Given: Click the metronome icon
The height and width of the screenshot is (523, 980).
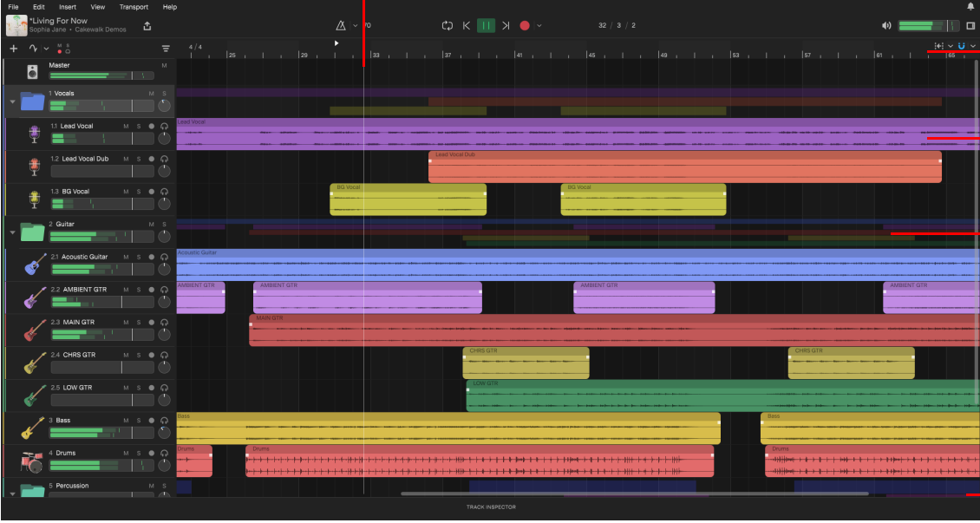Looking at the screenshot, I should 341,26.
